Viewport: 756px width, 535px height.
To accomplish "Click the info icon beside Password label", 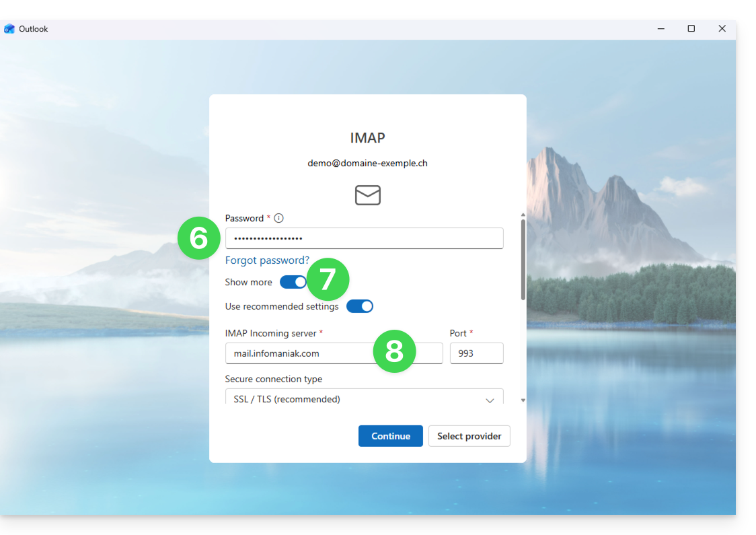I will point(279,218).
